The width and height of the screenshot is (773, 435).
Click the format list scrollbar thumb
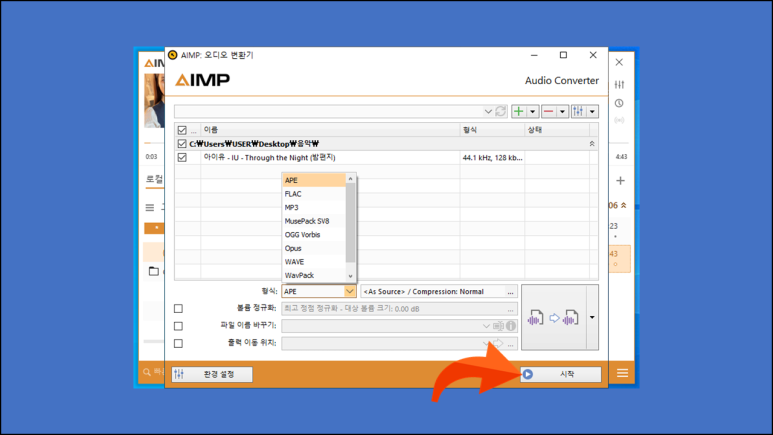click(351, 223)
